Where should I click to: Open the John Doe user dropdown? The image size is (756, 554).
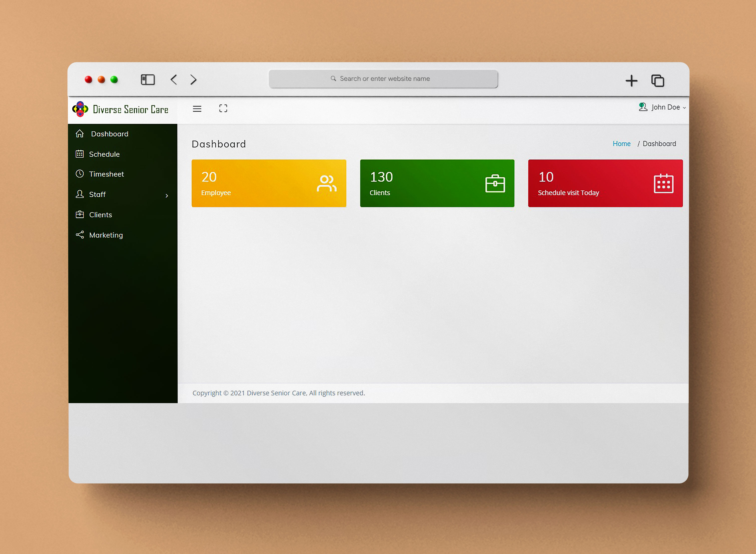point(662,107)
